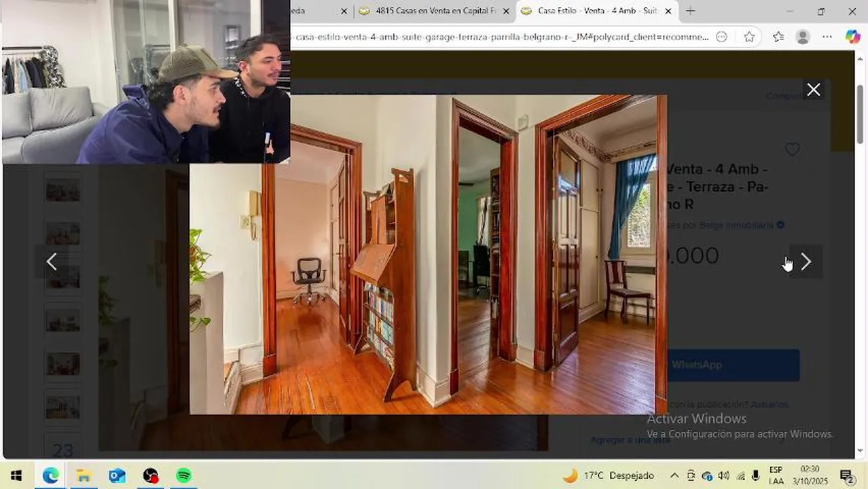The width and height of the screenshot is (868, 489).
Task: Close the partially hidden leftmost tab
Action: point(344,12)
